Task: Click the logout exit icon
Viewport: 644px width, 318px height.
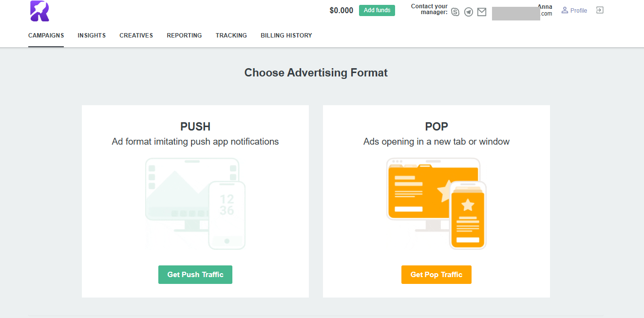Action: click(x=600, y=10)
